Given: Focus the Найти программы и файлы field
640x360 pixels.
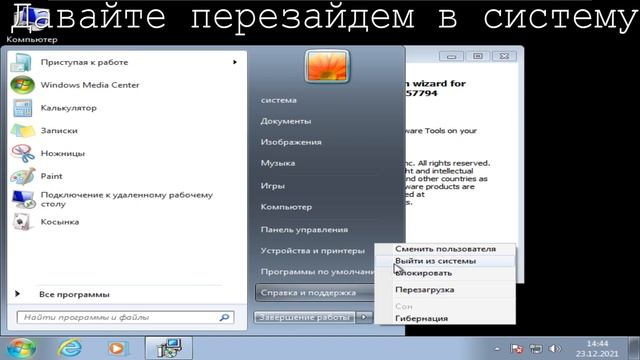Looking at the screenshot, I should 126,317.
